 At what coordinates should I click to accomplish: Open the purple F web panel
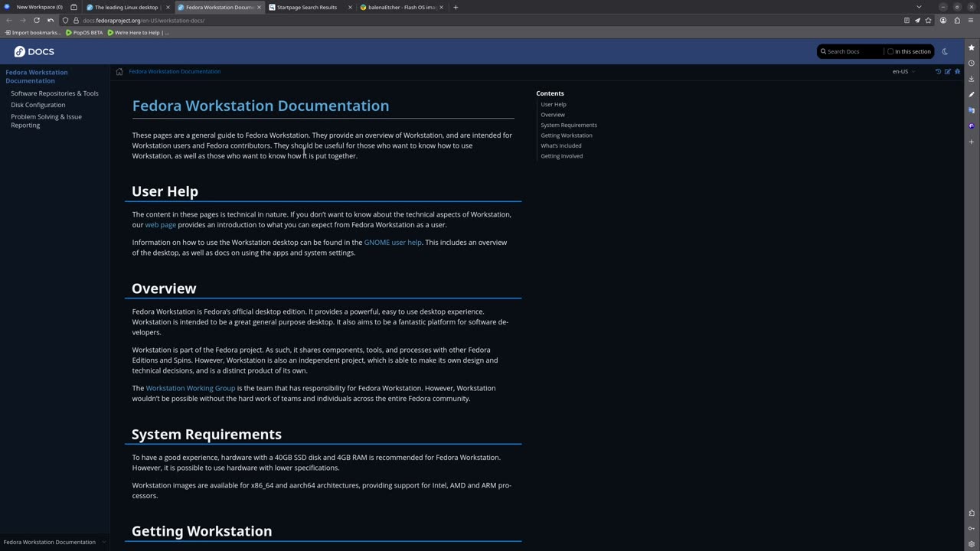coord(972,126)
